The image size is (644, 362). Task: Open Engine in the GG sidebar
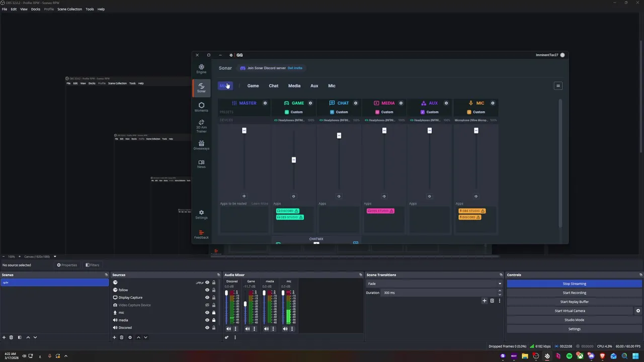point(201,69)
